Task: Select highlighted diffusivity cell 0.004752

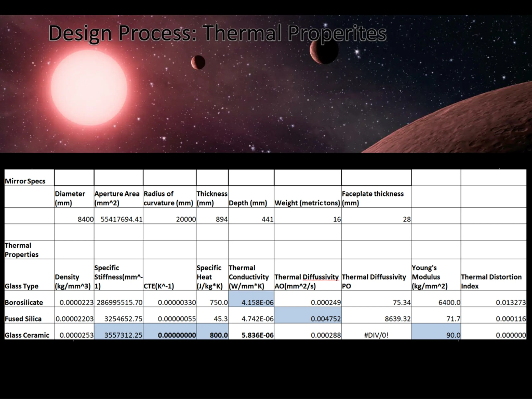Action: click(308, 315)
